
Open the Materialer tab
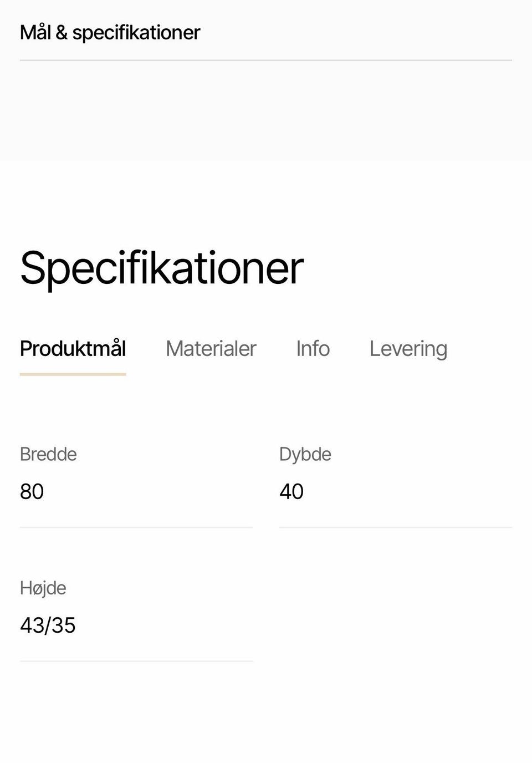(211, 349)
